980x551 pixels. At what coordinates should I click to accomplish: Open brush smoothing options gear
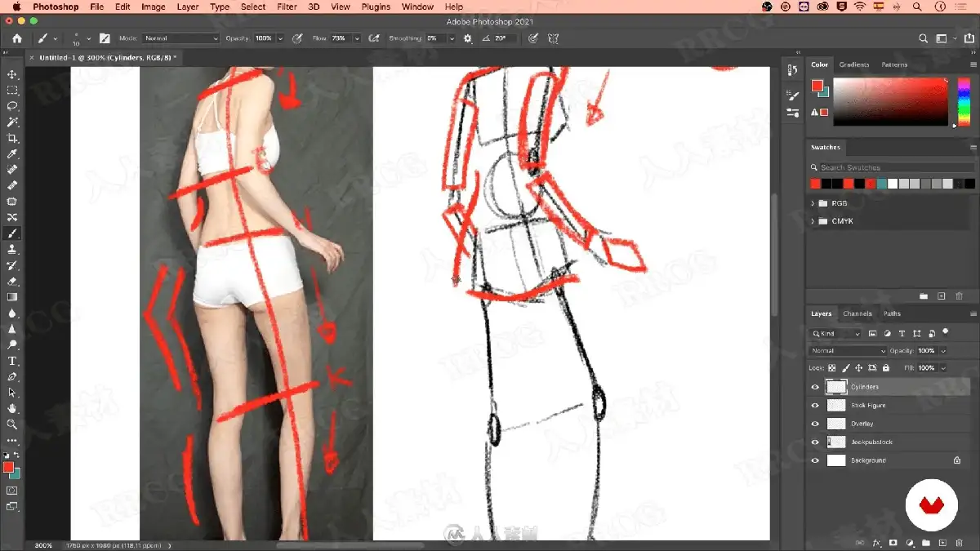(468, 38)
